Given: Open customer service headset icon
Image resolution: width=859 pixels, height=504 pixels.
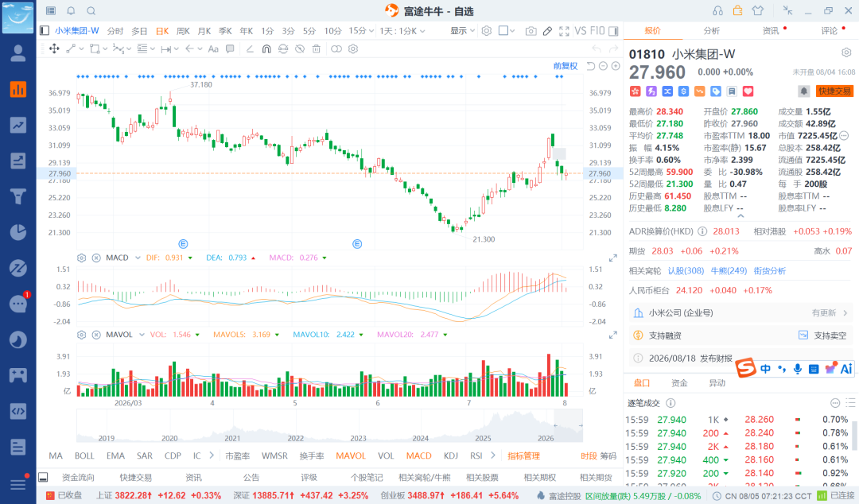Looking at the screenshot, I should pos(717,11).
